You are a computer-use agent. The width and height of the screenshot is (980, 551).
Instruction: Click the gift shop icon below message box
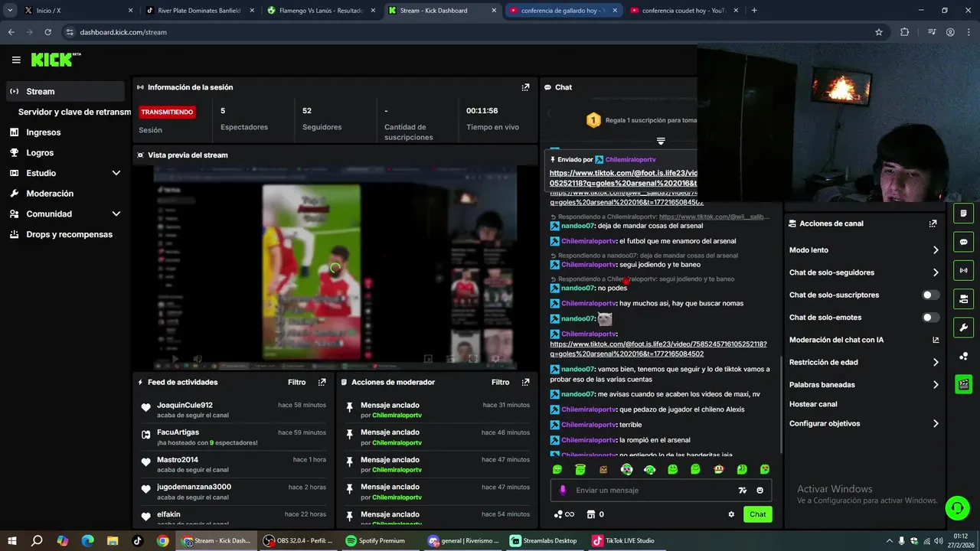point(590,514)
